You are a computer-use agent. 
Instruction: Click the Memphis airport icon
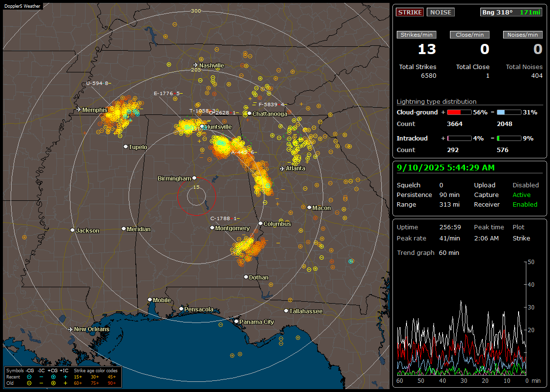[79, 110]
